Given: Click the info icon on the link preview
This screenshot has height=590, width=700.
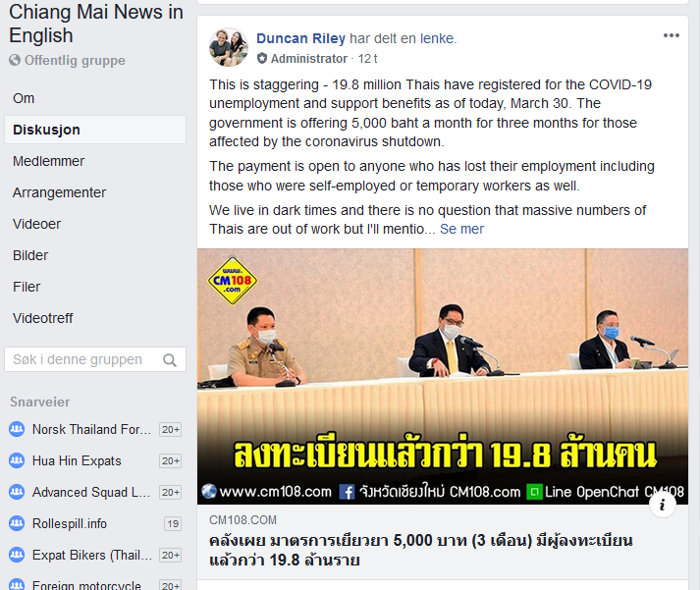Looking at the screenshot, I should tap(662, 505).
